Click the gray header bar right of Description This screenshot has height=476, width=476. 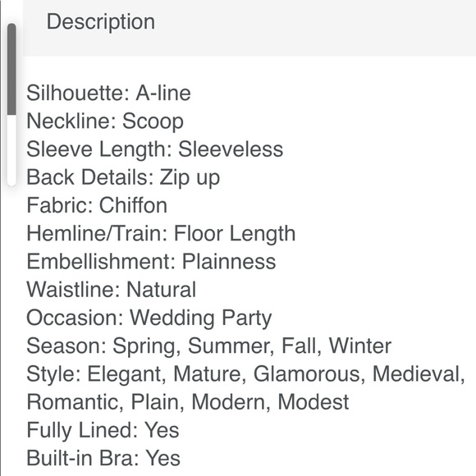point(316,28)
